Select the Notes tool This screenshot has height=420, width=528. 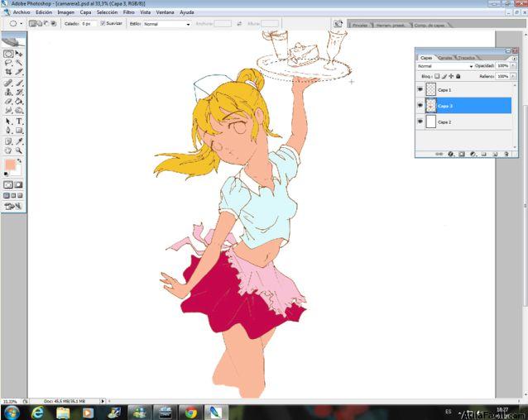coord(8,141)
